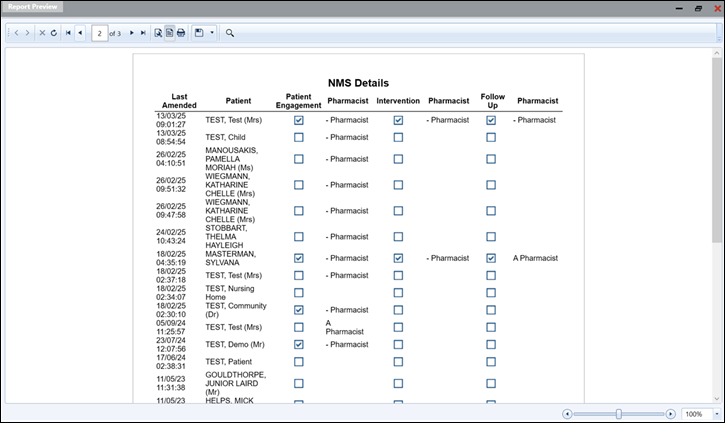The width and height of the screenshot is (725, 423).
Task: Tick Intervention for MANOUSAKIS, PAMELLA MORIAH
Action: (x=398, y=159)
